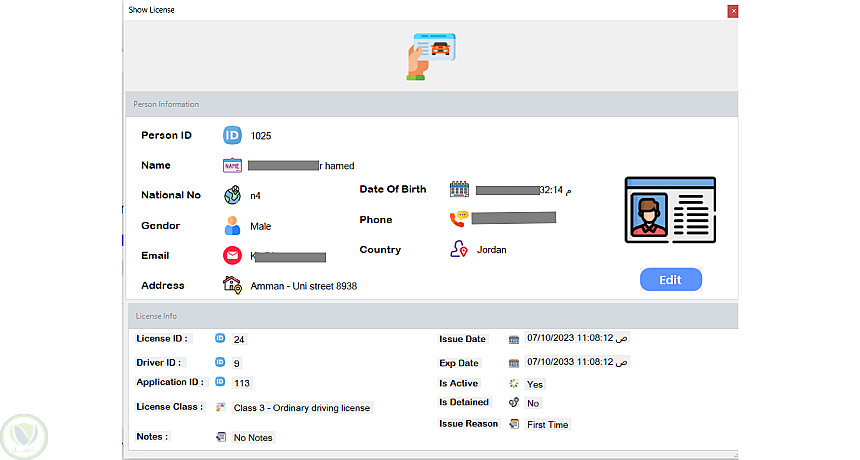
Task: Click the Exp Date calendar icon
Action: coord(513,363)
